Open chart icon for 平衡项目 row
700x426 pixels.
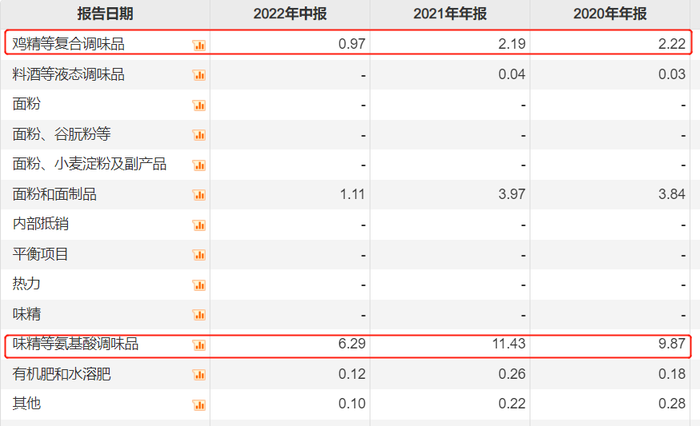point(199,255)
